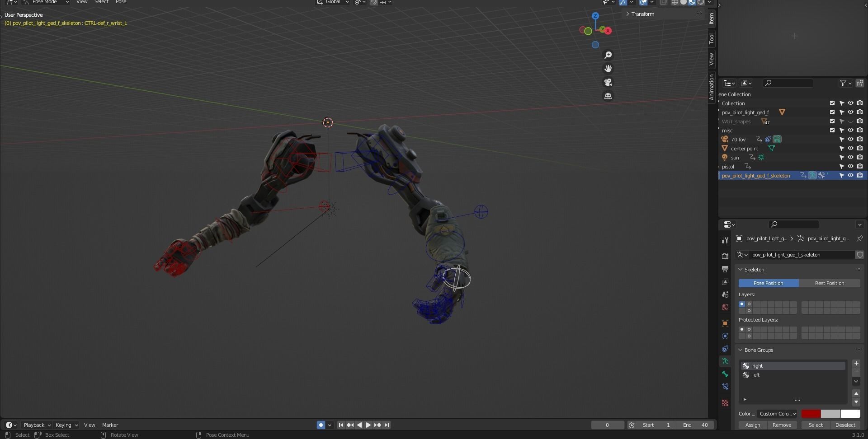Viewport: 868px width, 439px height.
Task: Open the Playback dropdown in timeline
Action: coord(37,425)
